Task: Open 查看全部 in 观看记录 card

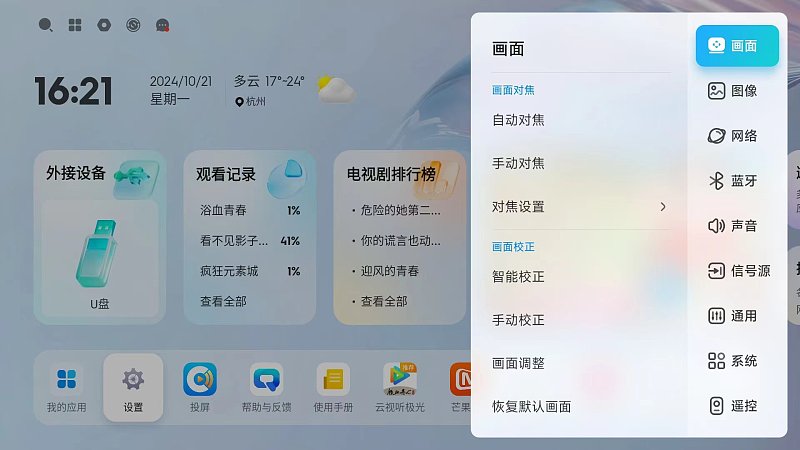Action: click(x=223, y=302)
